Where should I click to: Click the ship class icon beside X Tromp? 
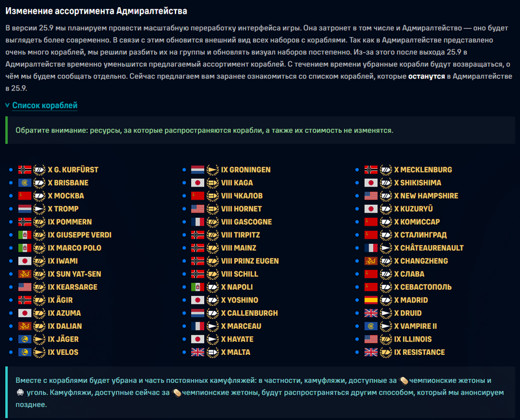click(39, 209)
